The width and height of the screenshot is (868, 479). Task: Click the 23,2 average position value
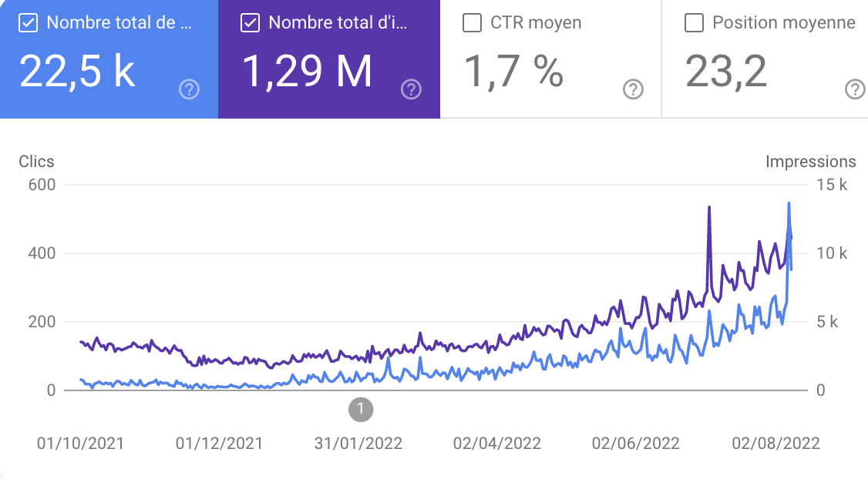[726, 71]
